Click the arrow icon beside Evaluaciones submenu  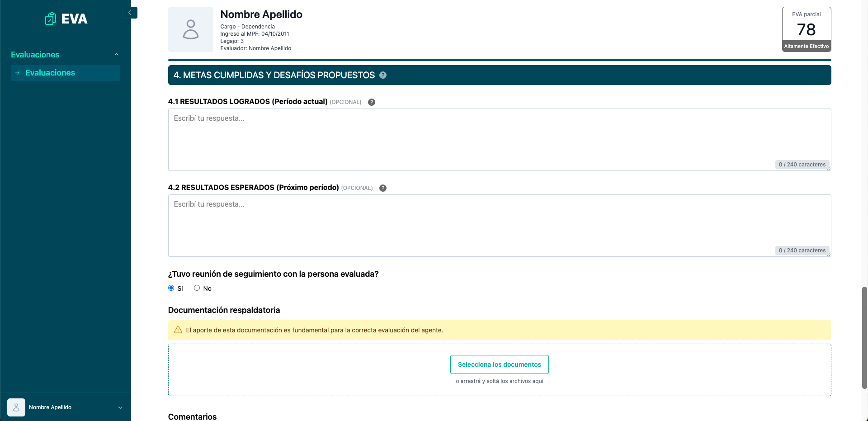tap(17, 73)
